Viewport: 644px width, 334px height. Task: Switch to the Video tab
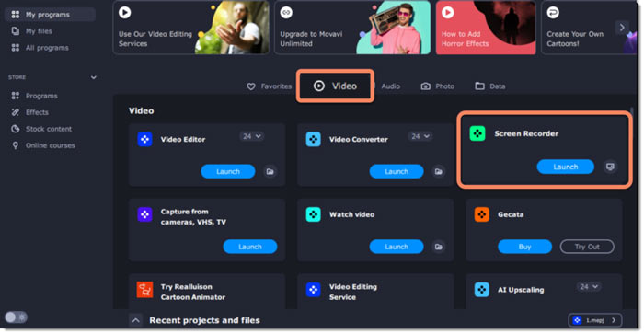[335, 86]
